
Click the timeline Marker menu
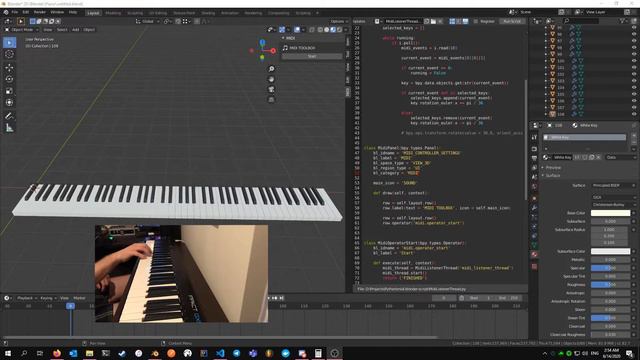[79, 298]
